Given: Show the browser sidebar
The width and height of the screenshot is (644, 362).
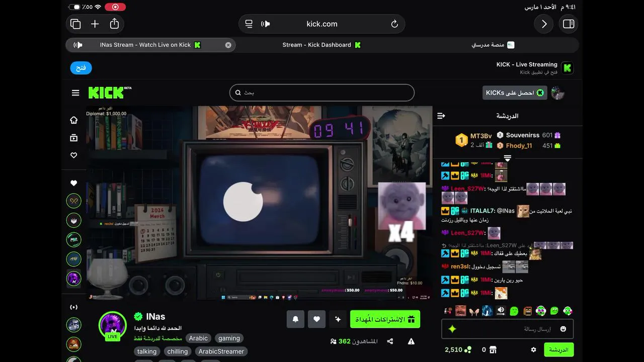Looking at the screenshot, I should [569, 24].
